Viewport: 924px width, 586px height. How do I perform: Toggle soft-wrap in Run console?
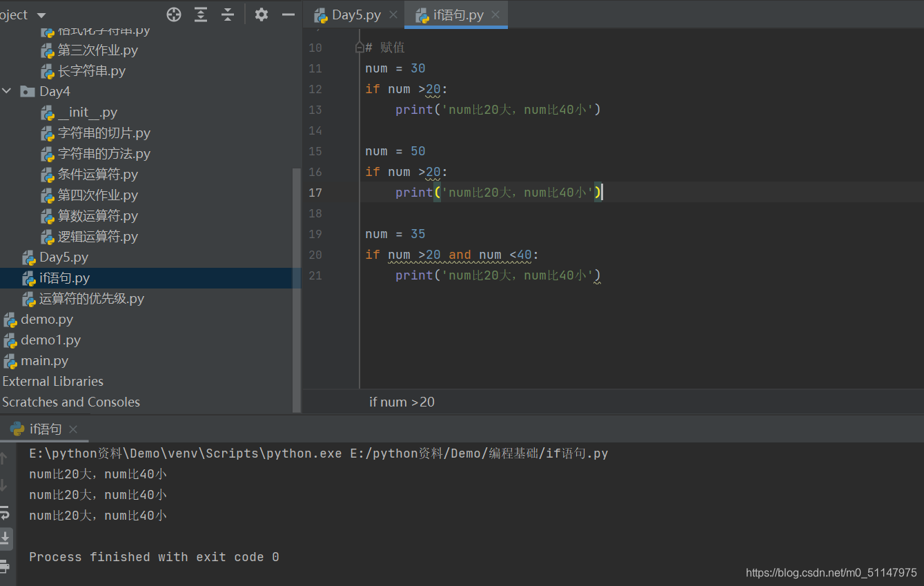coord(4,512)
